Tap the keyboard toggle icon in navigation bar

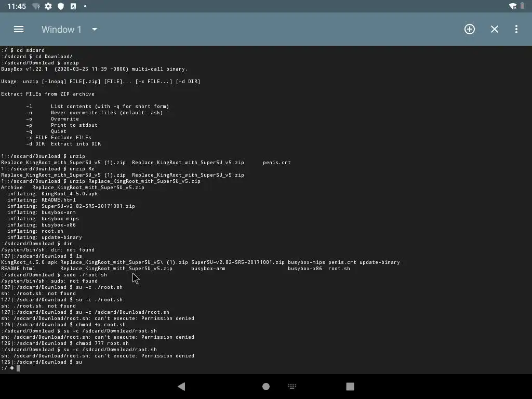[292, 386]
